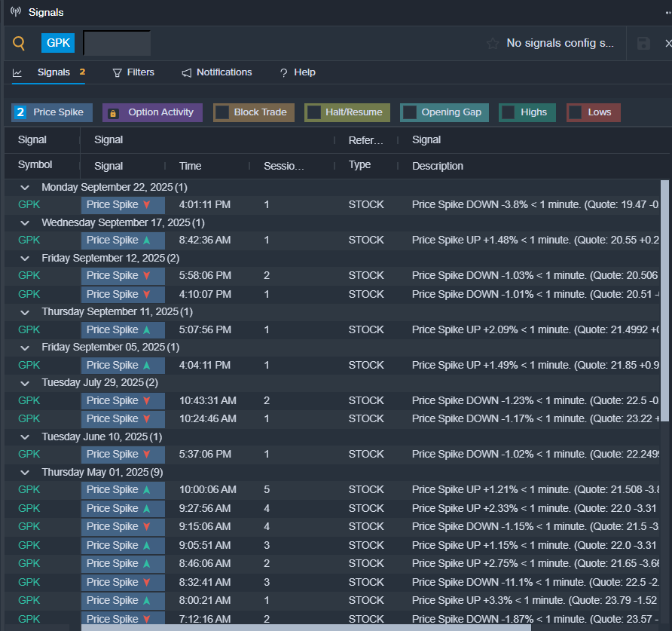Click the Notifications megaphone icon
Screen dimensions: 672x631
[x=187, y=73]
